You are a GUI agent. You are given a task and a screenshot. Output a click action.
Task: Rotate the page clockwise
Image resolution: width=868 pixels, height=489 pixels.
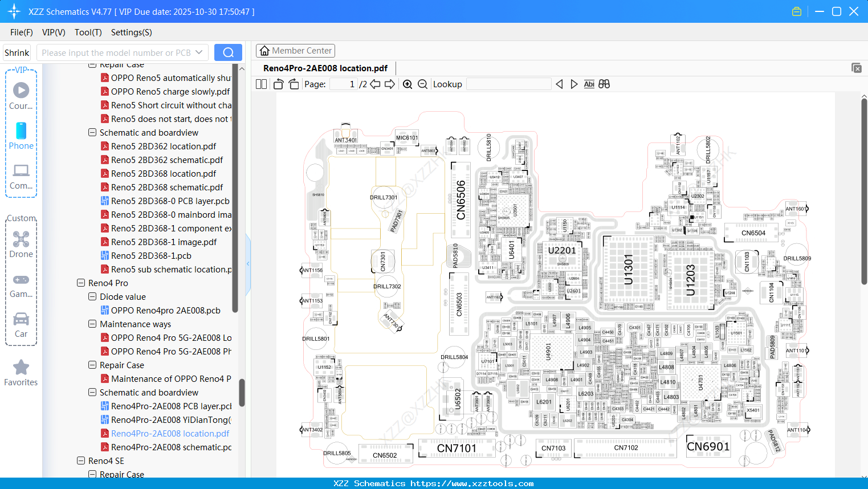point(293,83)
